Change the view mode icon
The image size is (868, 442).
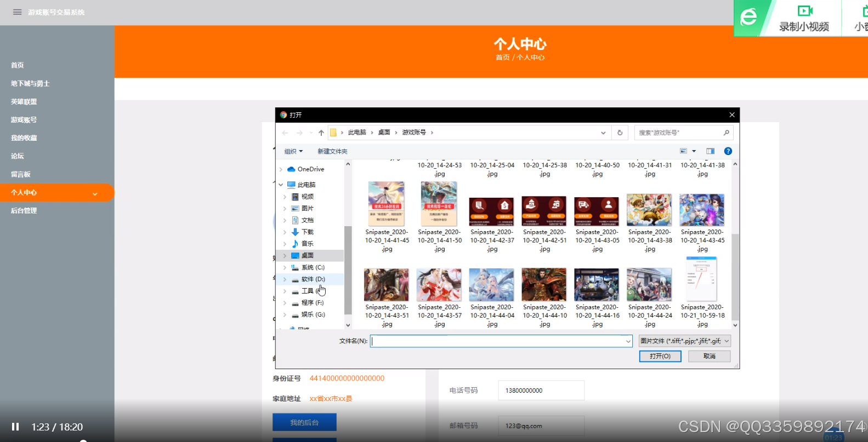point(683,151)
